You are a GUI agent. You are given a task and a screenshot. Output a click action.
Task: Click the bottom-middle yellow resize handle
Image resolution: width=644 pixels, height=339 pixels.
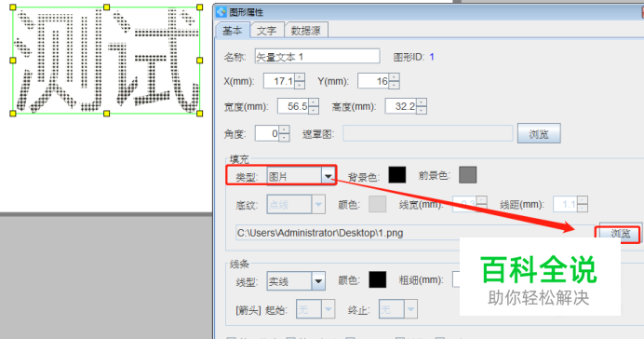pyautogui.click(x=107, y=114)
